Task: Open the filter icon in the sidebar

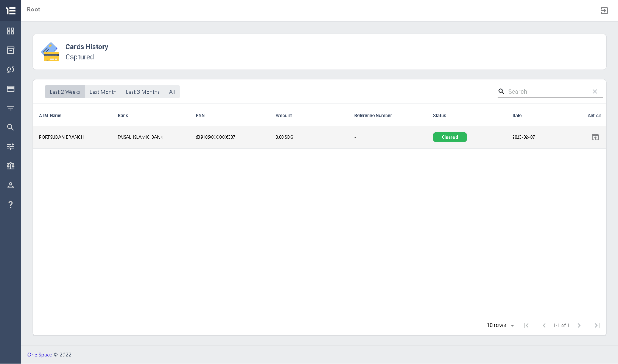Action: click(x=11, y=108)
